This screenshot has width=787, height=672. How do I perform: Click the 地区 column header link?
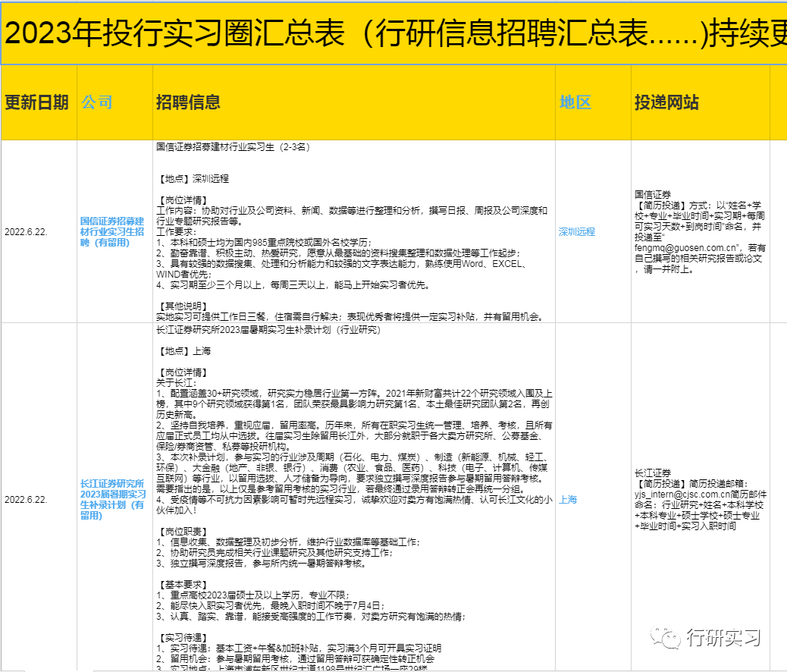575,102
